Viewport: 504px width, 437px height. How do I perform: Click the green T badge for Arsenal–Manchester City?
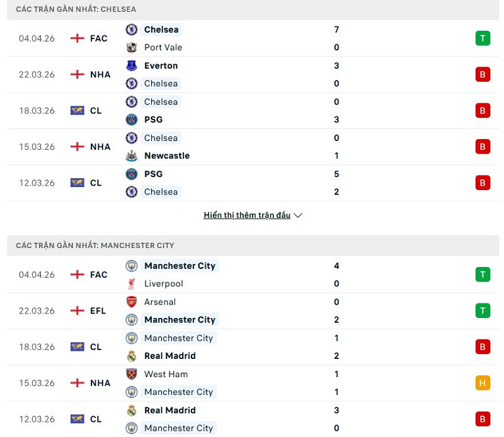(x=483, y=310)
